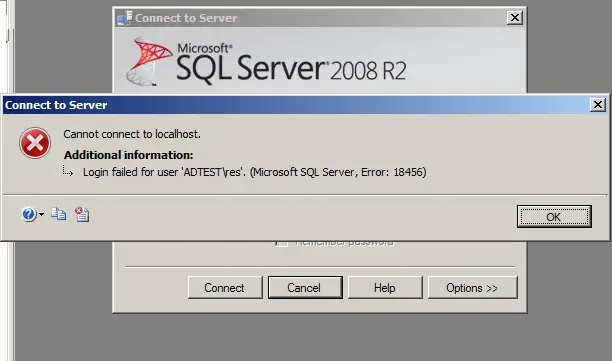Click the red error X icon

(x=35, y=143)
